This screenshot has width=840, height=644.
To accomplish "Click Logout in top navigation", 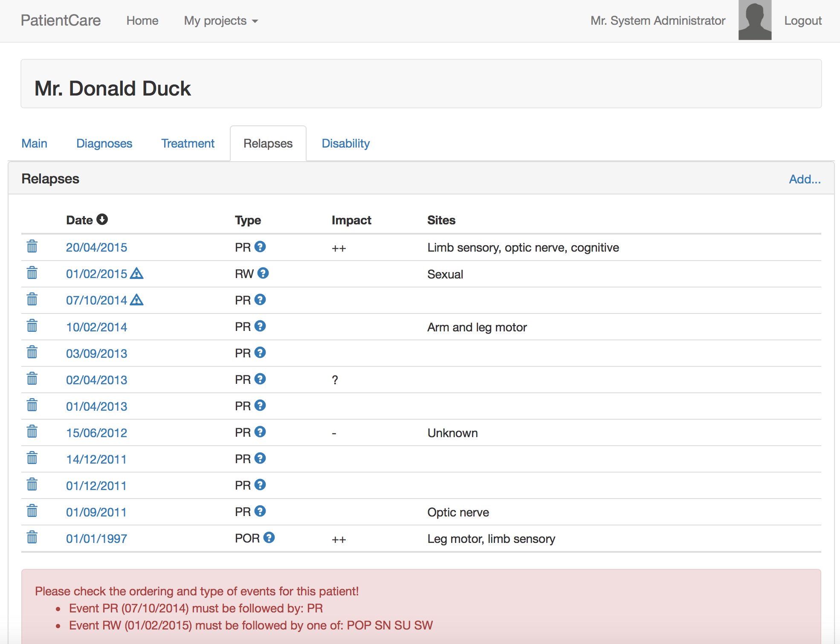I will point(802,20).
